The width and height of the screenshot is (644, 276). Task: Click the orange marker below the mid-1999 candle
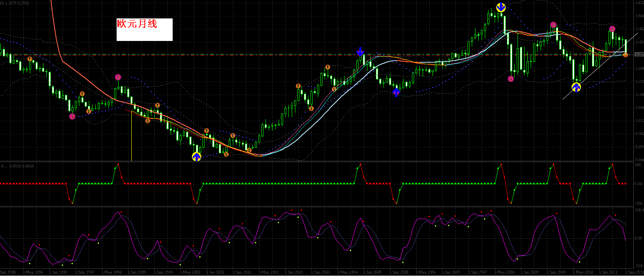pos(147,120)
